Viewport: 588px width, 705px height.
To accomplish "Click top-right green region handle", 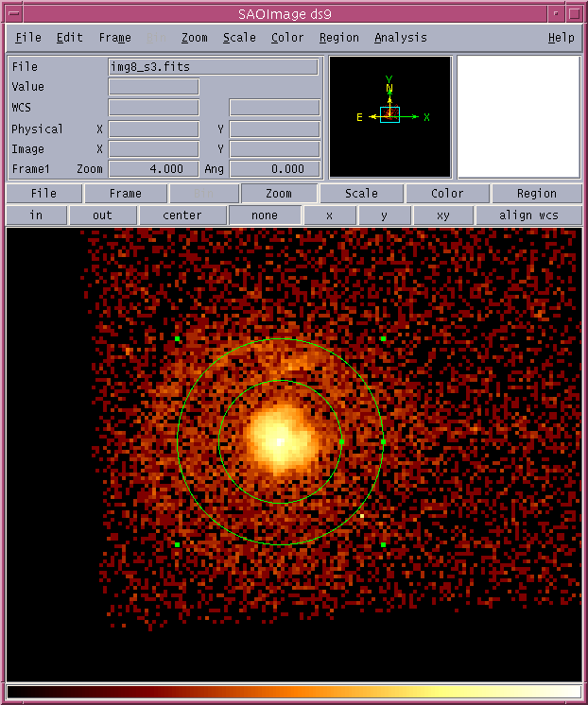I will pyautogui.click(x=383, y=338).
